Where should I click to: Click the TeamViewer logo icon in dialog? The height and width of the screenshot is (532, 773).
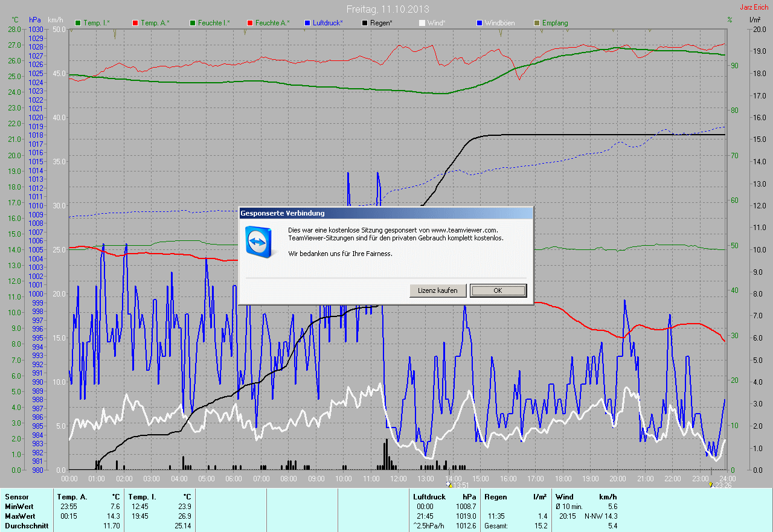pyautogui.click(x=261, y=242)
